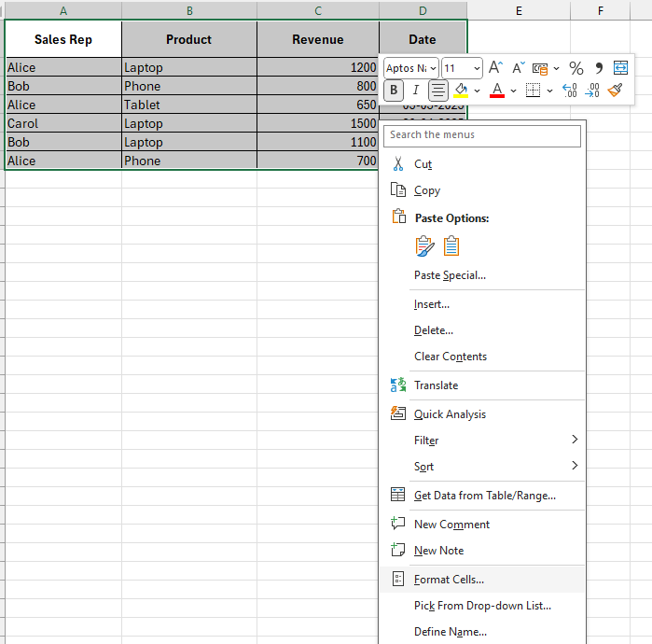Image resolution: width=652 pixels, height=644 pixels.
Task: Click the Format Painter brush icon
Action: (615, 90)
